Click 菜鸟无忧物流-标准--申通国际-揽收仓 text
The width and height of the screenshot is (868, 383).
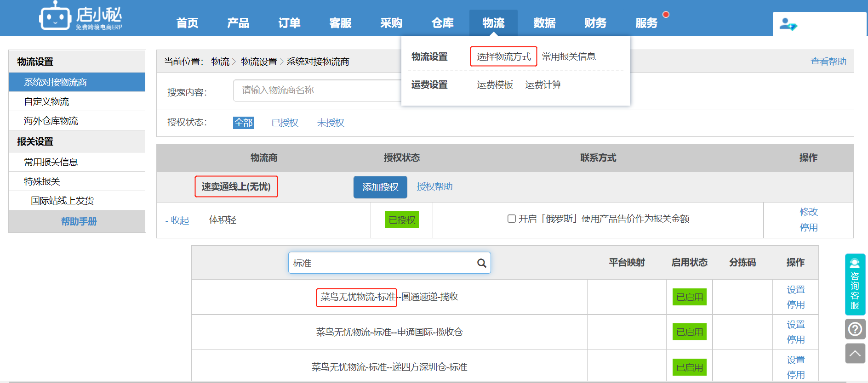(389, 332)
